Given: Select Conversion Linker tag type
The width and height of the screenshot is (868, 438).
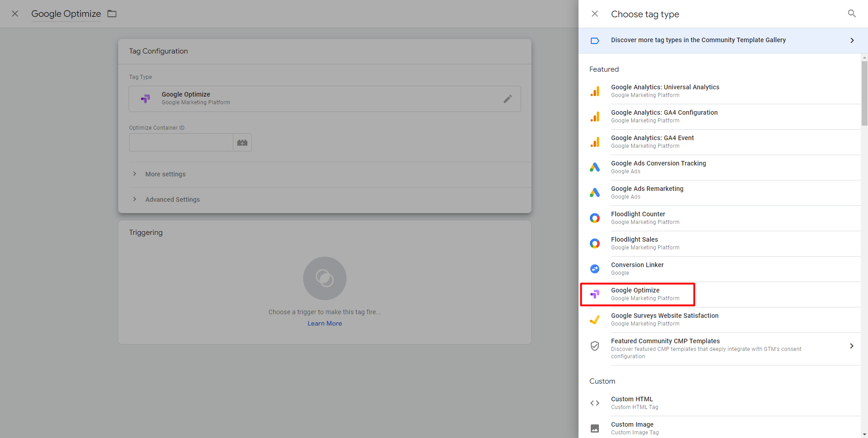Looking at the screenshot, I should point(719,269).
